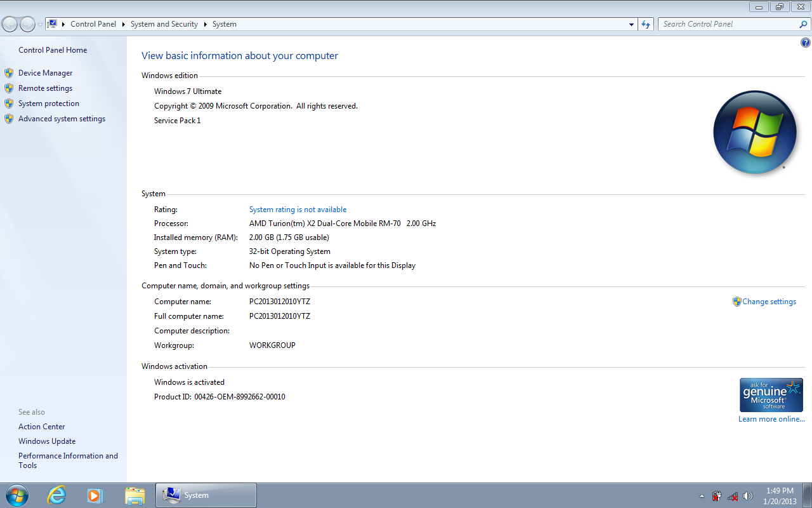Viewport: 812px width, 508px height.
Task: Go to Control Panel breadcrumb
Action: pos(93,24)
